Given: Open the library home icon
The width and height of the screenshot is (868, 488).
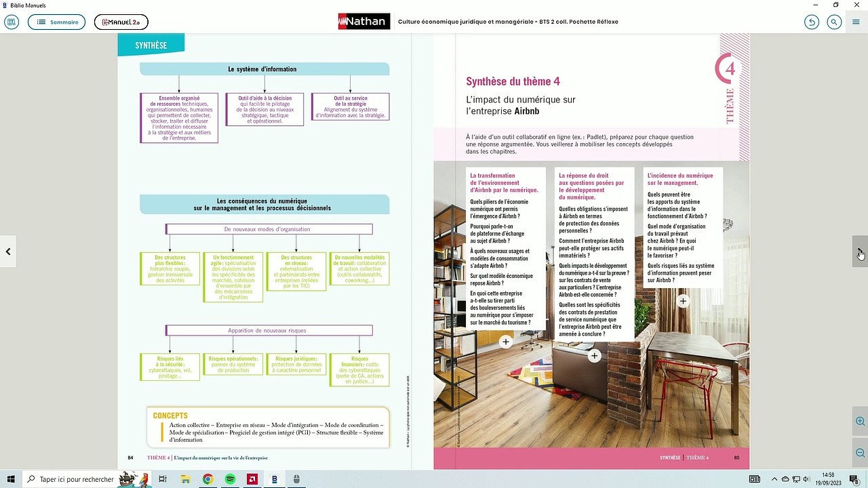Looking at the screenshot, I should [x=11, y=22].
